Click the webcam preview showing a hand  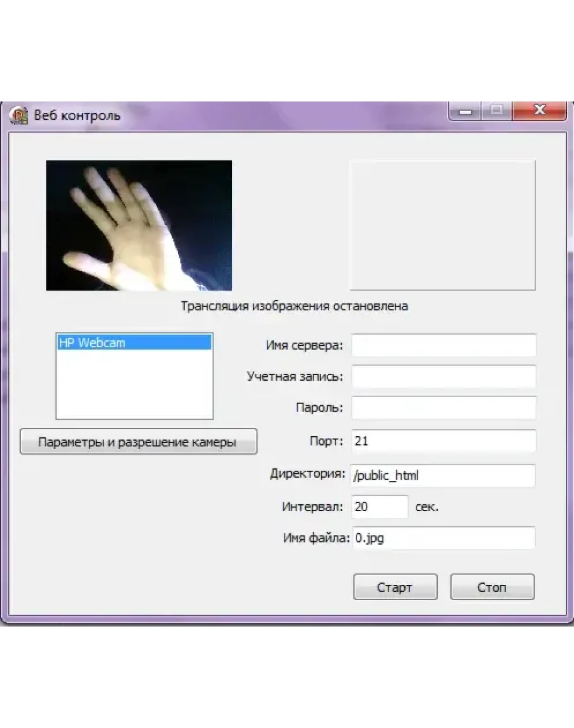[x=139, y=225]
